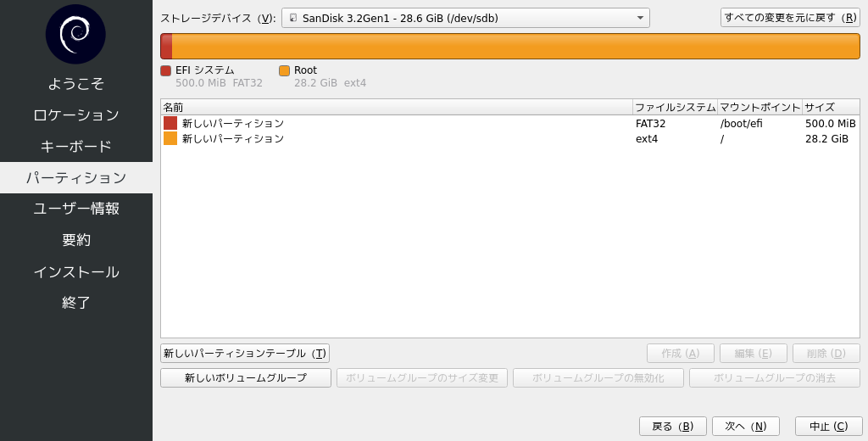Select the ユーザー情報 sidebar step
Viewport: 868px width, 441px height.
point(75,209)
